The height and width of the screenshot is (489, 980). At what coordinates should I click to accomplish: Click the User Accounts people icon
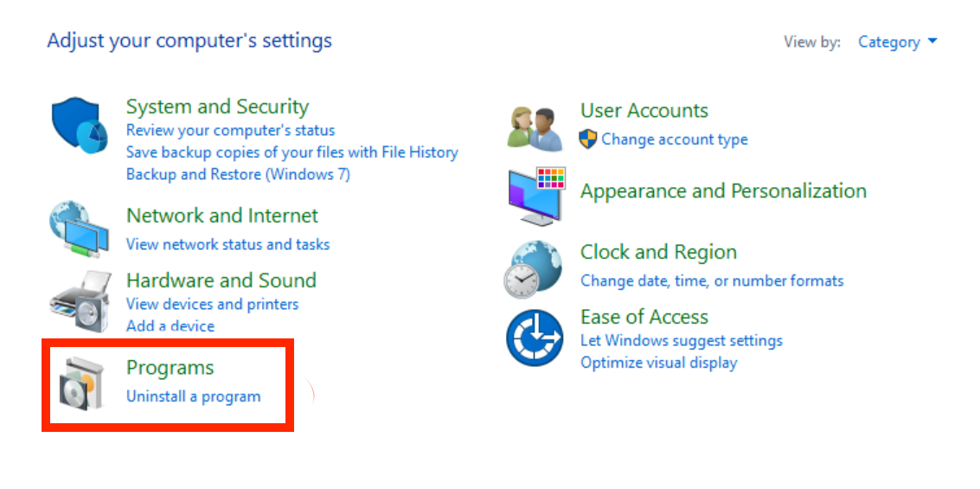pos(535,129)
